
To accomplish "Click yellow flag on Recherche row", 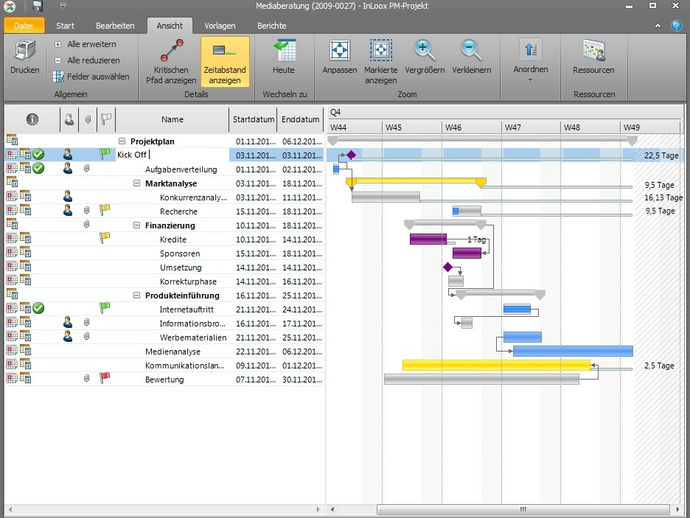I will (105, 210).
